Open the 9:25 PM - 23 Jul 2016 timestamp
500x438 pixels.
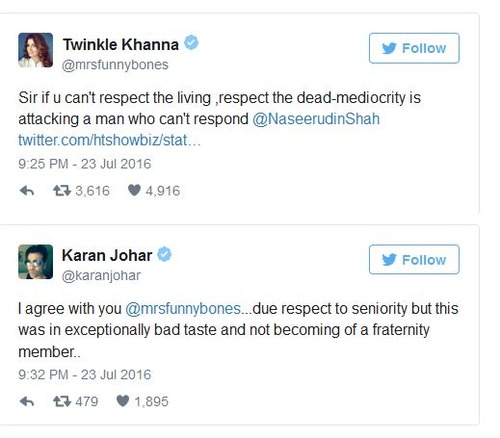click(85, 164)
